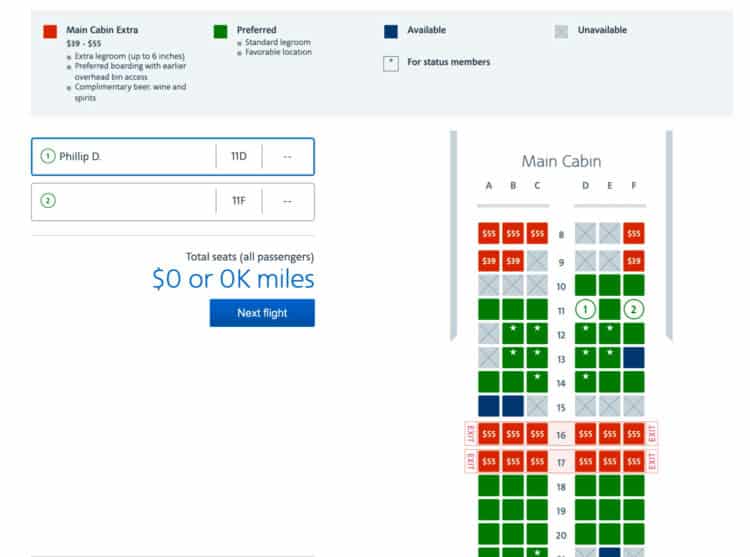Pick exit row seat 17A for $55
This screenshot has height=557, width=750.
489,462
